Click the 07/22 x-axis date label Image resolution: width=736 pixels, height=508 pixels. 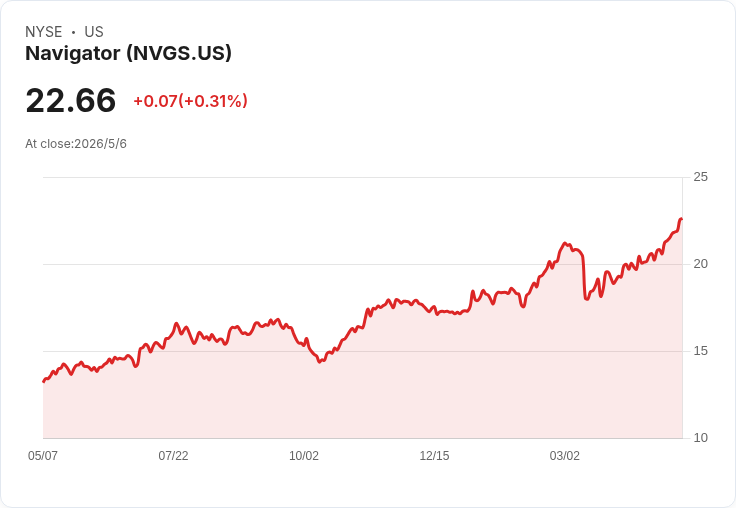pyautogui.click(x=173, y=455)
